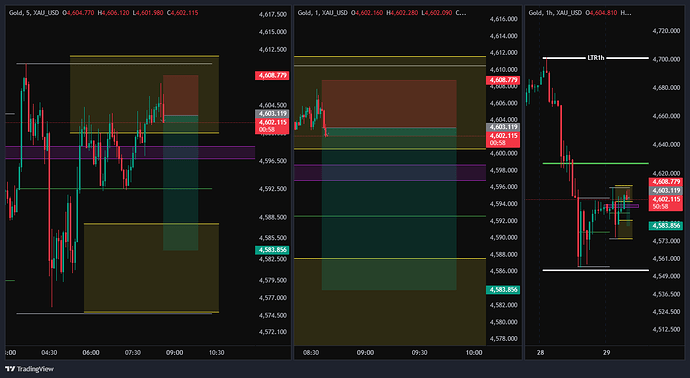690x378 pixels.
Task: Open the TradingView logo link
Action: [x=29, y=369]
